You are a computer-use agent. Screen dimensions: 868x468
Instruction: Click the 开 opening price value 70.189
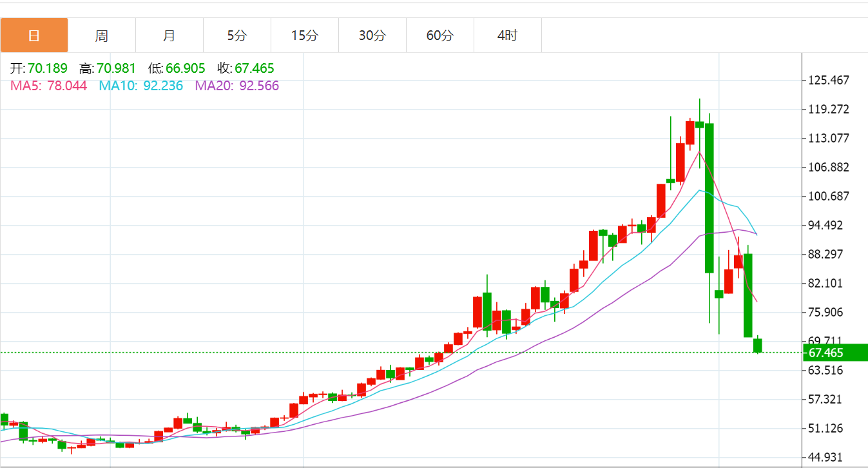pos(47,68)
